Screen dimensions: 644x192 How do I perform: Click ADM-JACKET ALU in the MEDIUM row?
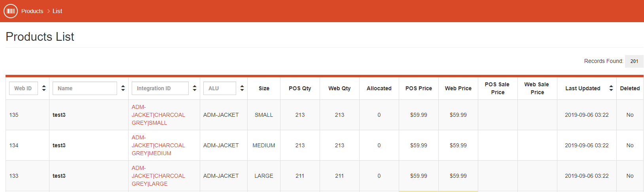point(221,145)
